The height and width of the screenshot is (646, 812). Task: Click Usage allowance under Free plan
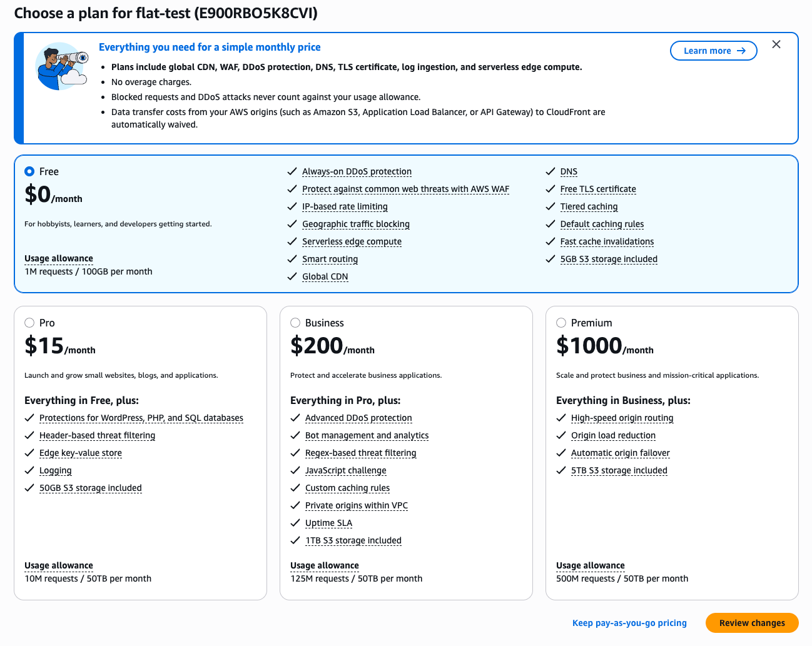click(x=59, y=258)
